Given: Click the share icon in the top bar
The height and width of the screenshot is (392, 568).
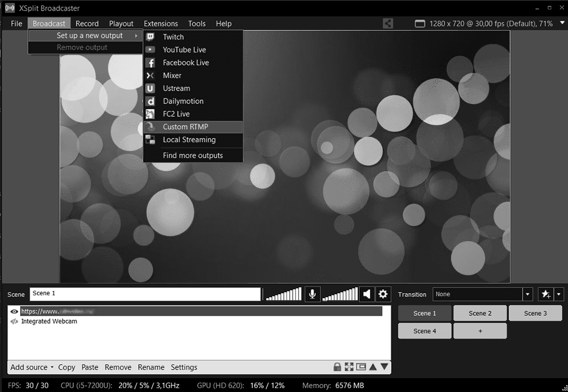Looking at the screenshot, I should click(388, 23).
